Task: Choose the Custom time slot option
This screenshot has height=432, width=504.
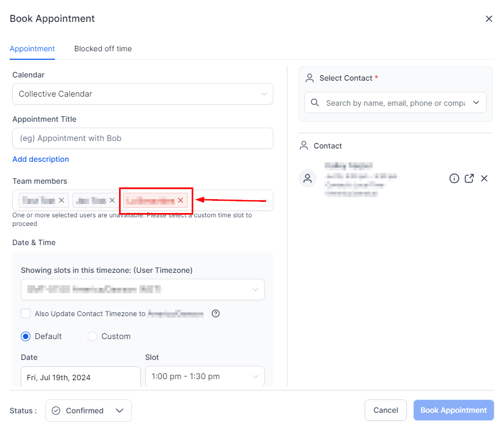Action: pos(92,336)
